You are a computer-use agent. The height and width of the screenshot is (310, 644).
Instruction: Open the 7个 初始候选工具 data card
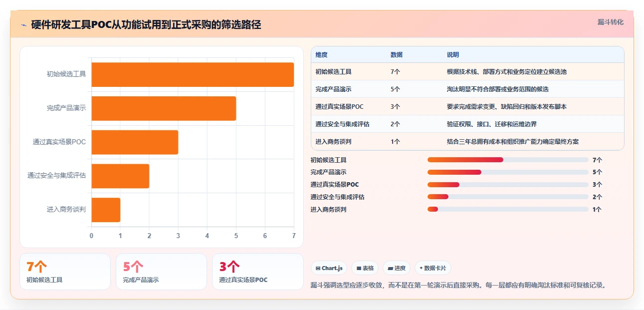pos(65,272)
